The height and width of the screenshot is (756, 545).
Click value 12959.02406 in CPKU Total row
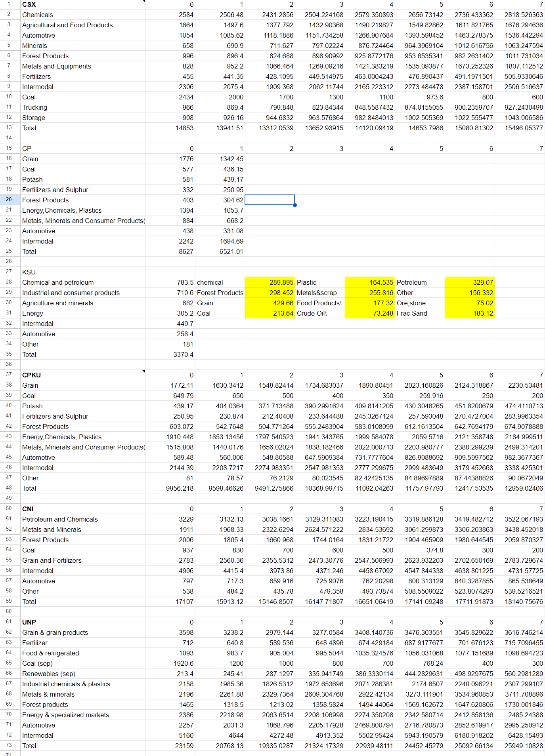click(520, 488)
